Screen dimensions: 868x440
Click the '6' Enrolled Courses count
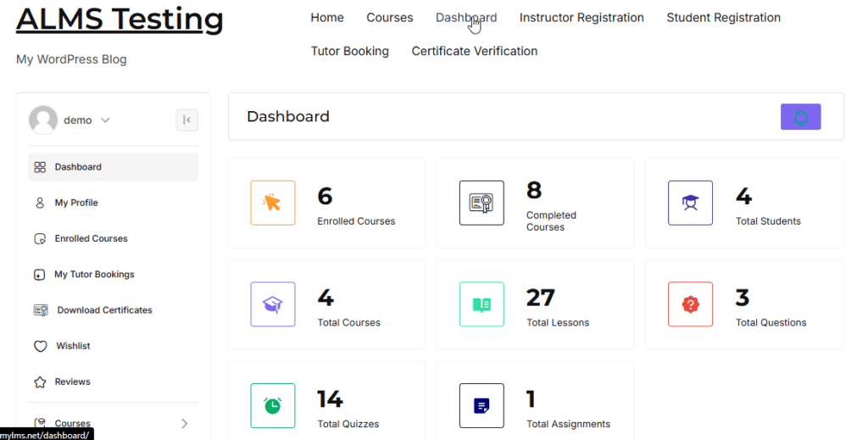point(325,197)
